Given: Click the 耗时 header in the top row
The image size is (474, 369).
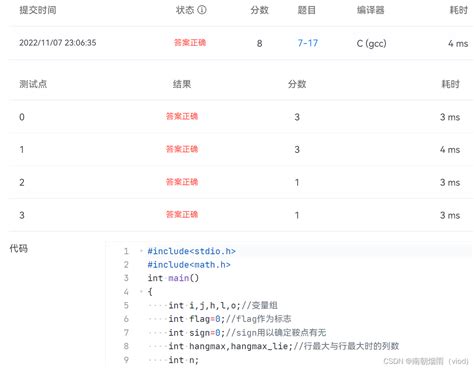Looking at the screenshot, I should click(459, 10).
